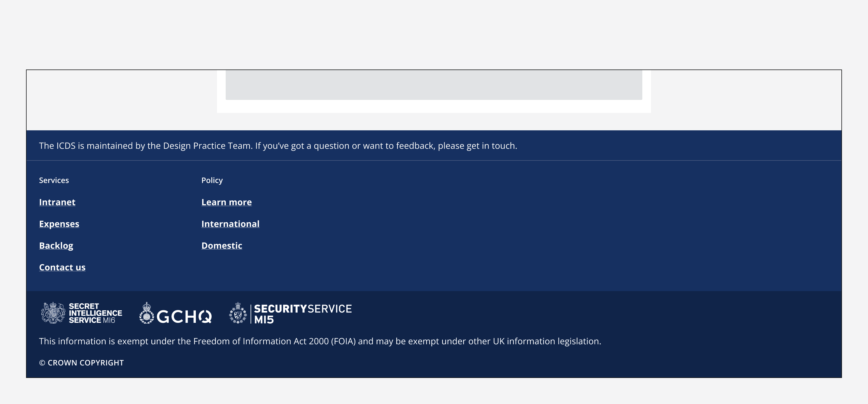Click the Services column heading
868x404 pixels.
pyautogui.click(x=54, y=181)
